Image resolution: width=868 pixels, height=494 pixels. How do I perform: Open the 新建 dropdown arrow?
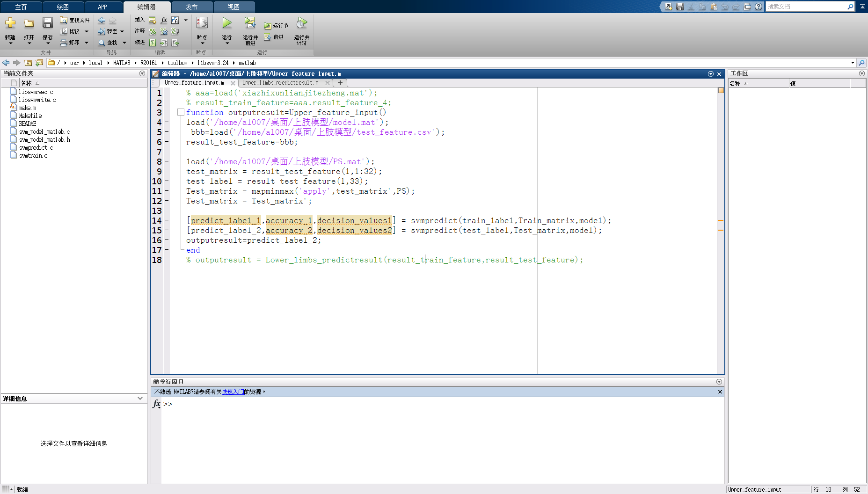point(10,43)
